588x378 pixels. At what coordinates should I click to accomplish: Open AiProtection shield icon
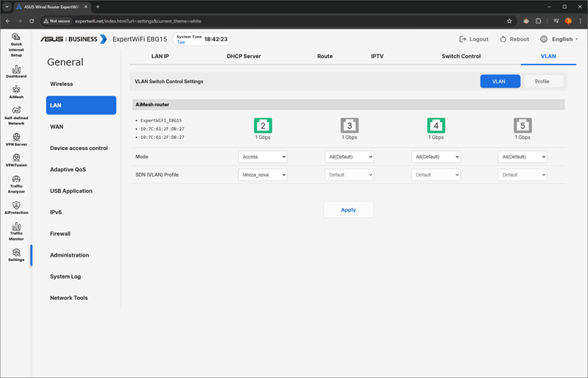point(15,206)
